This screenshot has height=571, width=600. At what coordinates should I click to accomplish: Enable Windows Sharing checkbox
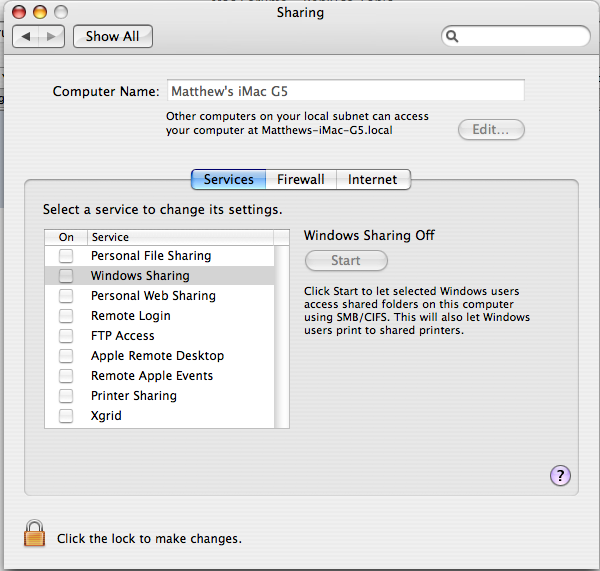(x=66, y=276)
